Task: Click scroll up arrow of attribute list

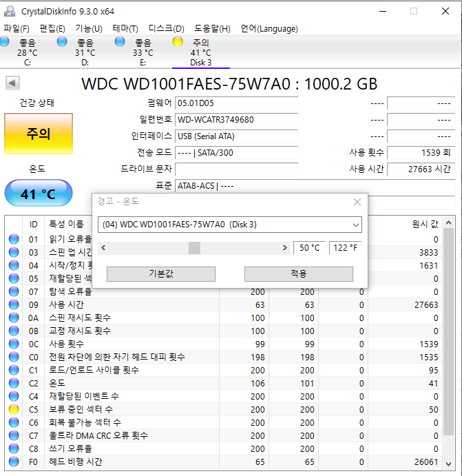Action: (449, 223)
